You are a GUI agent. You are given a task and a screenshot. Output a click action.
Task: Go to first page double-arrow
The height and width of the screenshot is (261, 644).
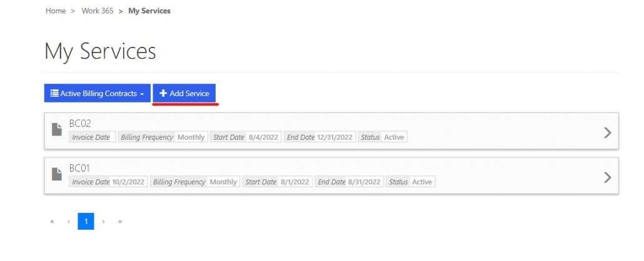[x=52, y=221]
